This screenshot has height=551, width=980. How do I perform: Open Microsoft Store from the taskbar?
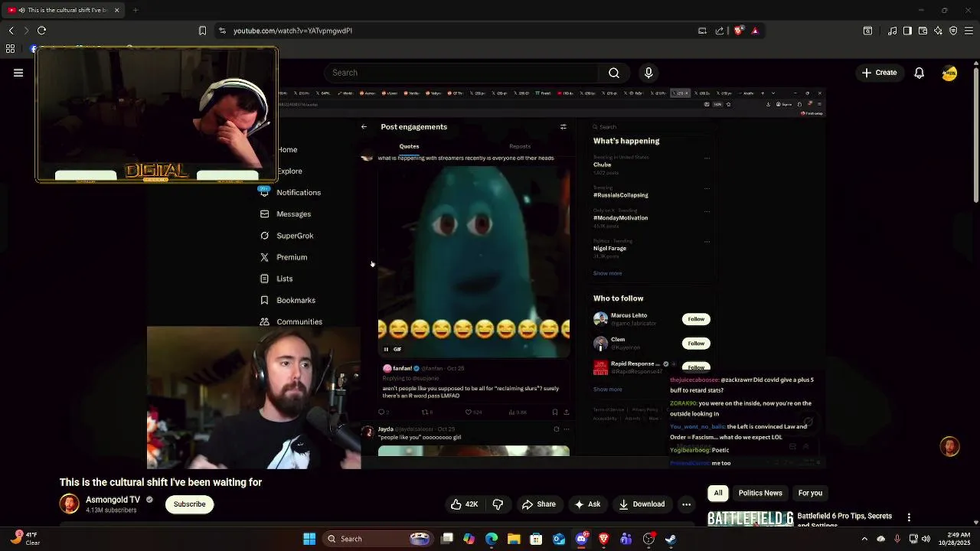coord(536,539)
